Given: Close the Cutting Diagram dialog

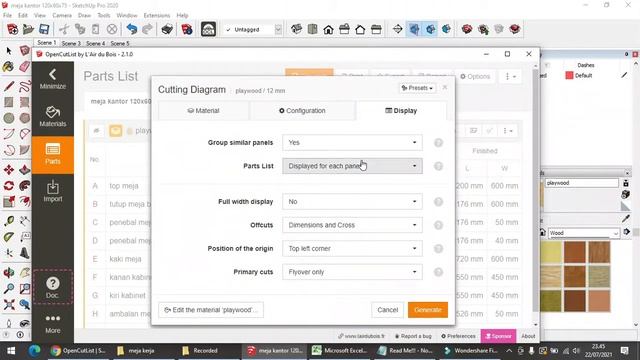Looking at the screenshot, I should (x=445, y=87).
